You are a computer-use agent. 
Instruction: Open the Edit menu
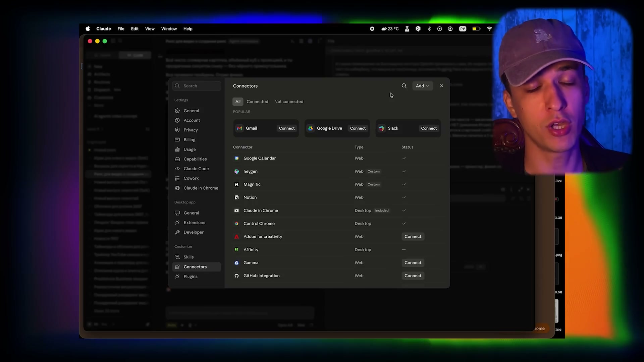[x=135, y=29]
